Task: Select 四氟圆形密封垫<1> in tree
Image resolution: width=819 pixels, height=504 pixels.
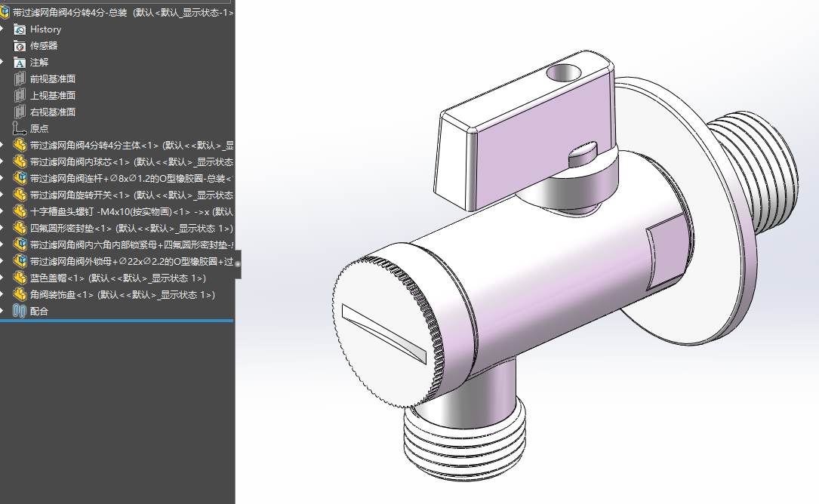Action: click(131, 229)
